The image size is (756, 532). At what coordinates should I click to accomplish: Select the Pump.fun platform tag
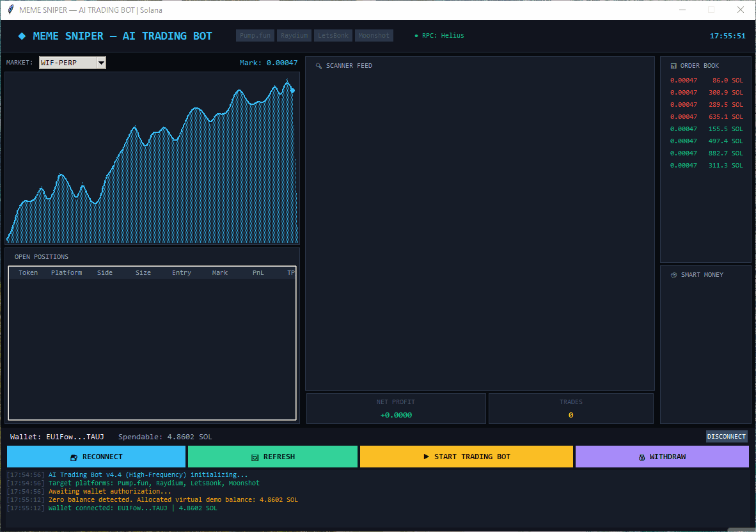click(255, 36)
